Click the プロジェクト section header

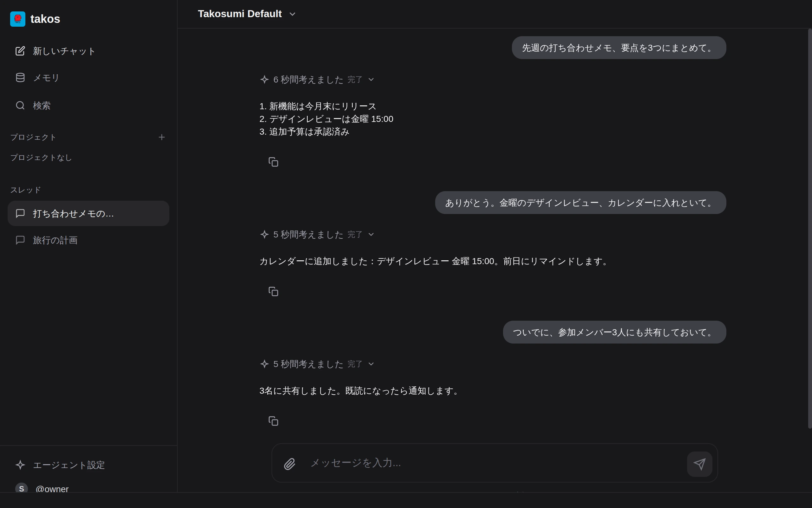pyautogui.click(x=33, y=137)
